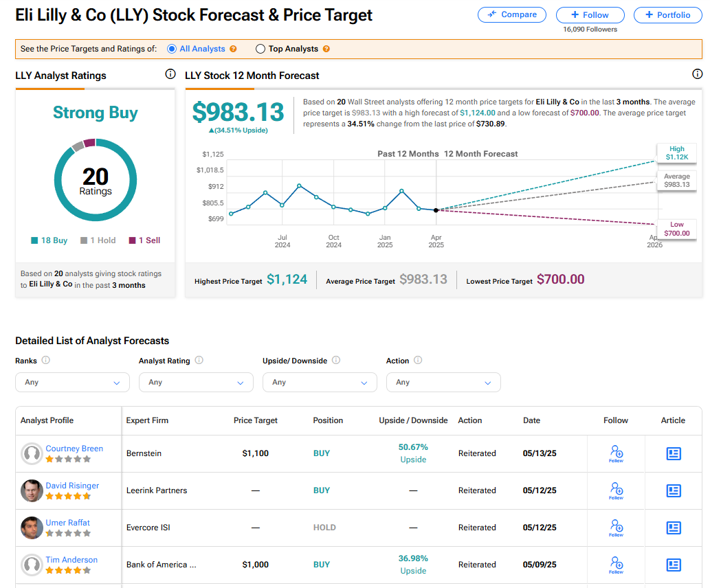
Task: Click the Position column header
Action: (328, 420)
